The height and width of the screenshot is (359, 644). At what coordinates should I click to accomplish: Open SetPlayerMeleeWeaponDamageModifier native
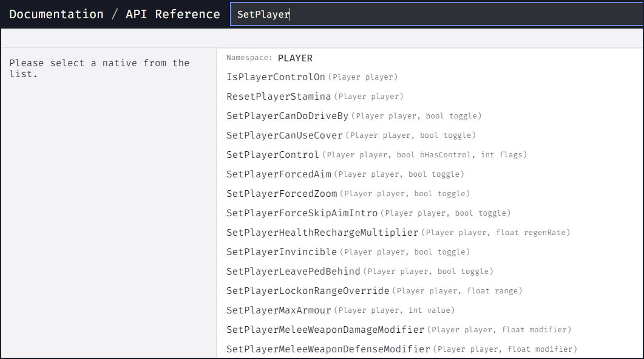(325, 329)
